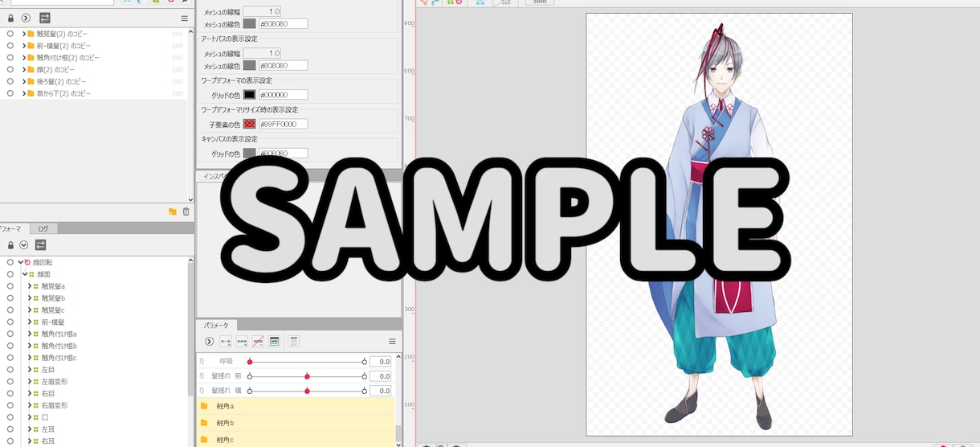Expand the 口 deformer

click(30, 417)
